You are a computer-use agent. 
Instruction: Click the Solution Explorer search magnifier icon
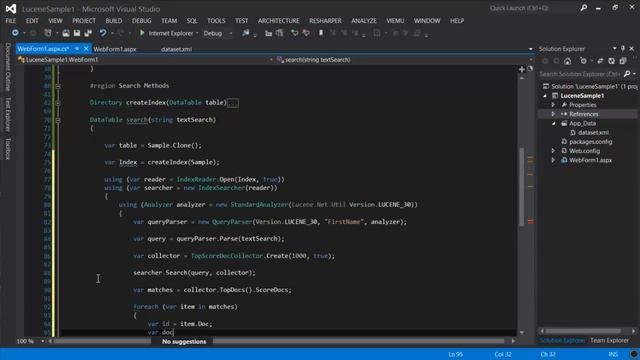[627, 74]
